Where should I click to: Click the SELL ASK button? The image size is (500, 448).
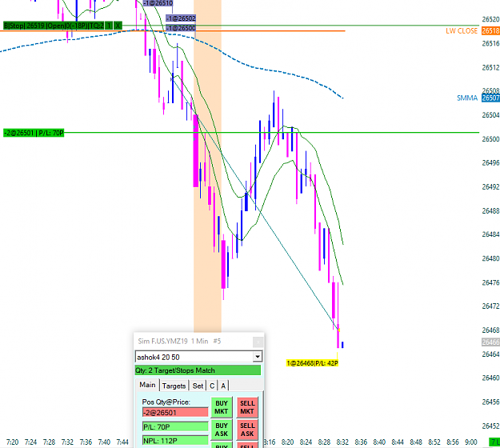pos(247,430)
